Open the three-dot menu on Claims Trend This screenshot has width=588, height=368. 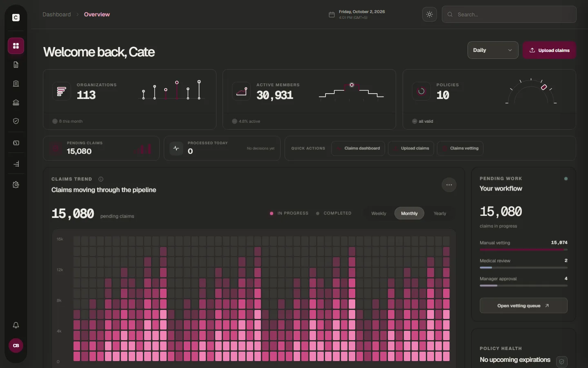[449, 185]
